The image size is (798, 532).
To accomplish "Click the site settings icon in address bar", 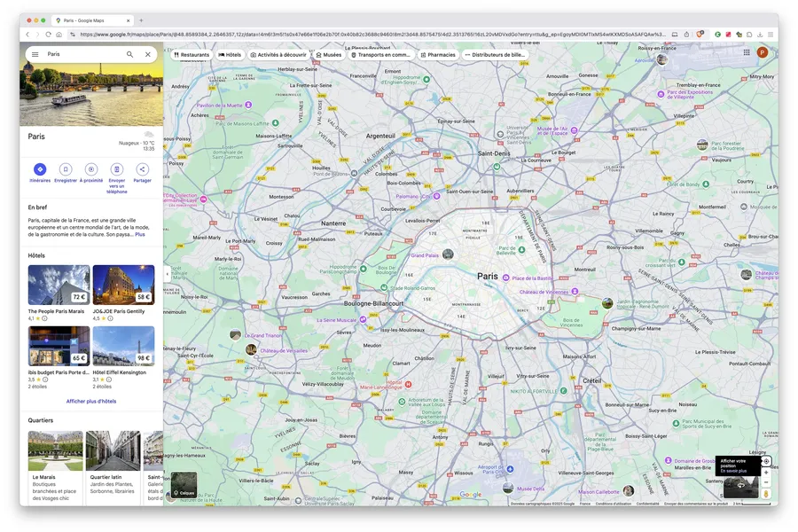I will point(73,34).
